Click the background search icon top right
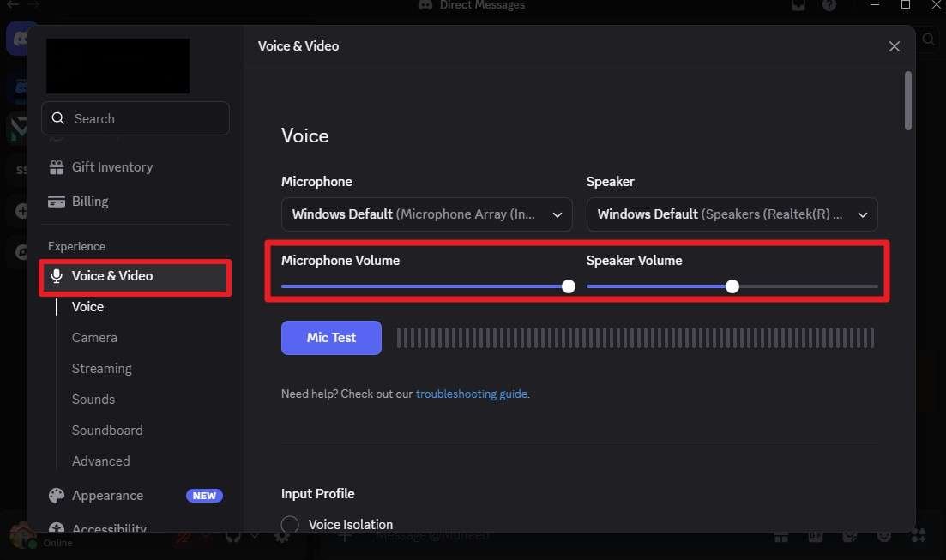Viewport: 946px width, 560px height. coord(929,39)
